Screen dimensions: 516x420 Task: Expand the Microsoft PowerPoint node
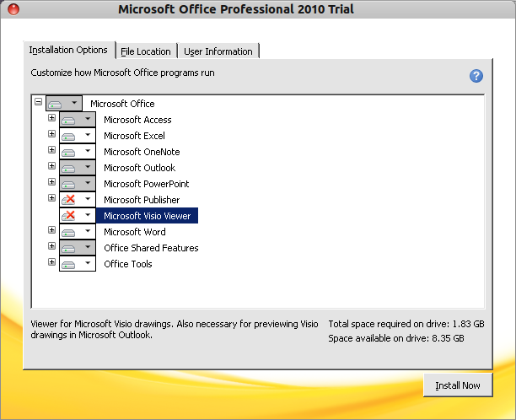[x=51, y=181]
